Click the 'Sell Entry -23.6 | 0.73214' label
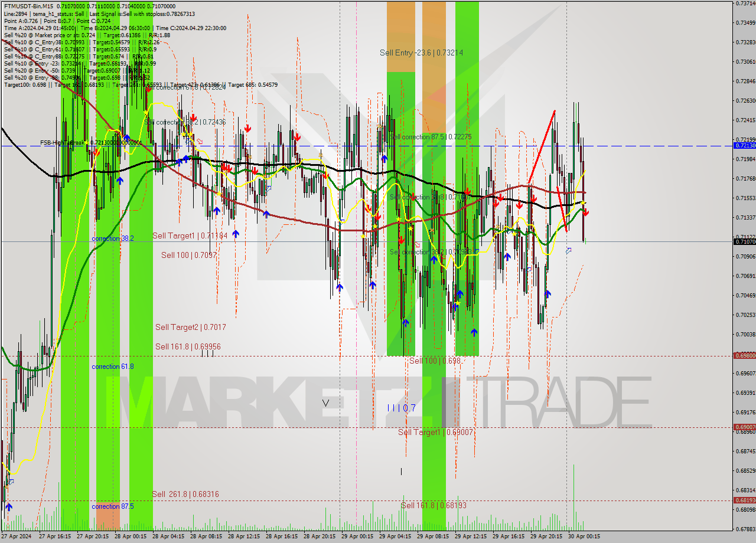Screen dimensions: 756x543 coord(421,53)
